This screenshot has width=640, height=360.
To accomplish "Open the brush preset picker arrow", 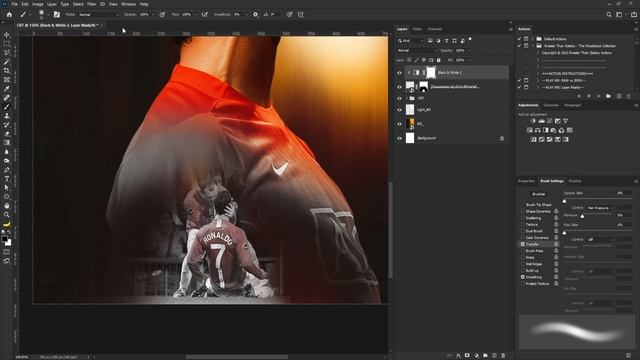I will [48, 15].
